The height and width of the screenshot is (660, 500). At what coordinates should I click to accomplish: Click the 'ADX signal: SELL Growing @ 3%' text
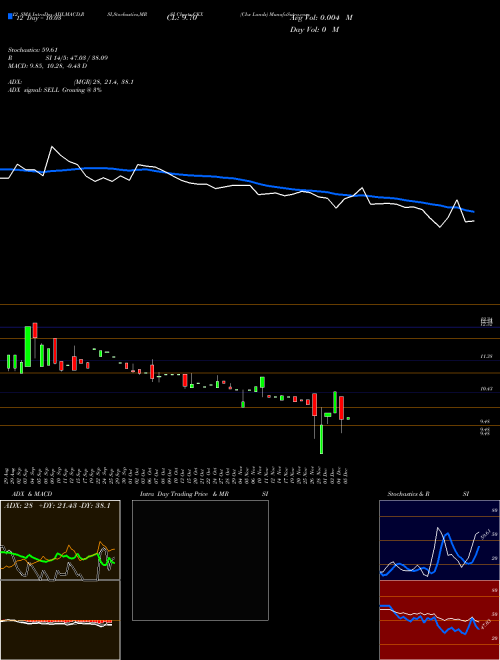point(55,90)
